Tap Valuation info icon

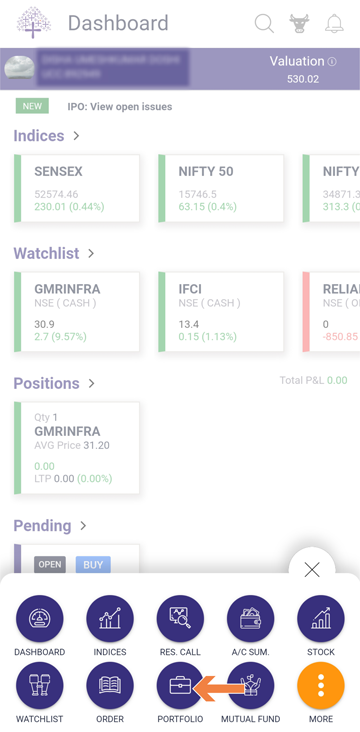[332, 62]
